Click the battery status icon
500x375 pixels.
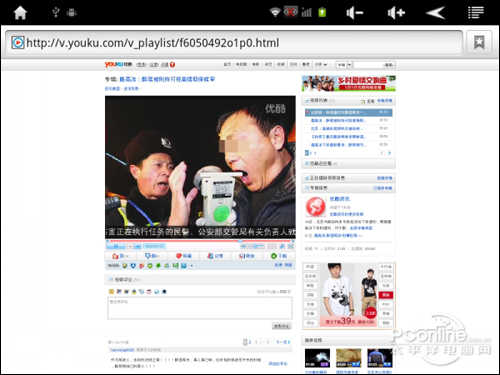[x=322, y=12]
